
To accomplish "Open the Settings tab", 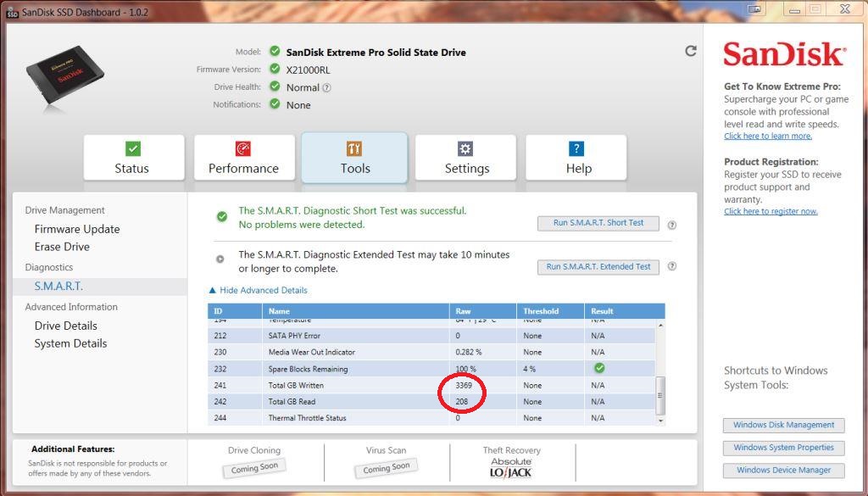I will [x=466, y=158].
